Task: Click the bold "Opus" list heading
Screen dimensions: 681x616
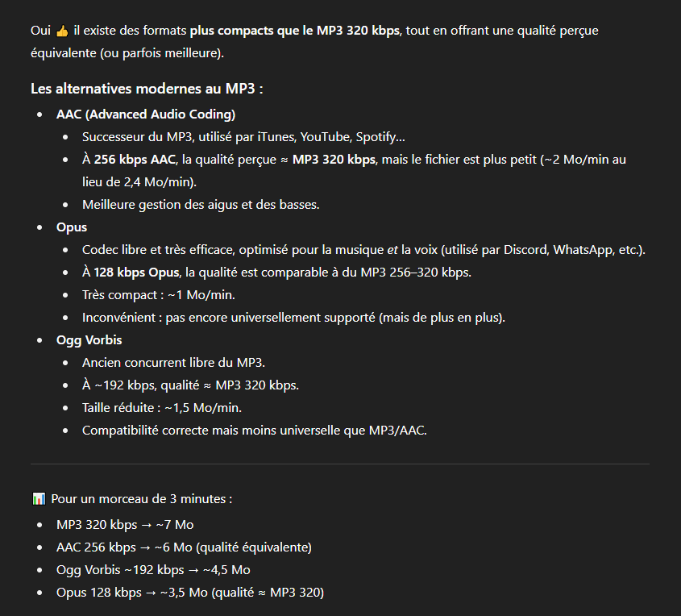Action: point(72,227)
